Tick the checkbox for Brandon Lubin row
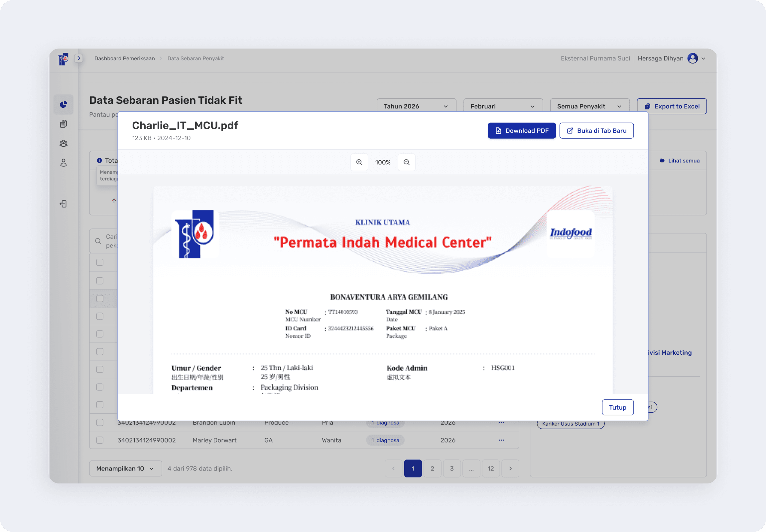766x532 pixels. (x=100, y=422)
